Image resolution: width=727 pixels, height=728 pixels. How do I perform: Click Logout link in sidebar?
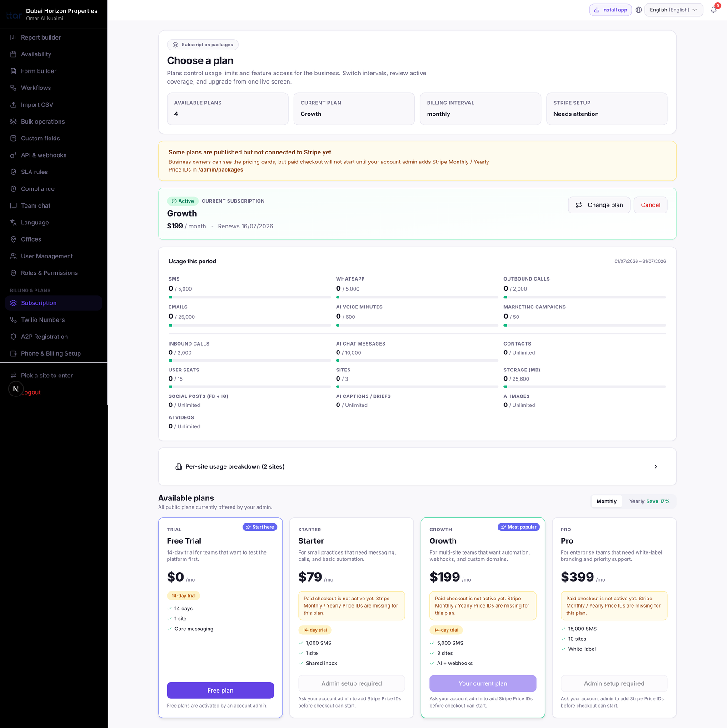[x=31, y=392]
